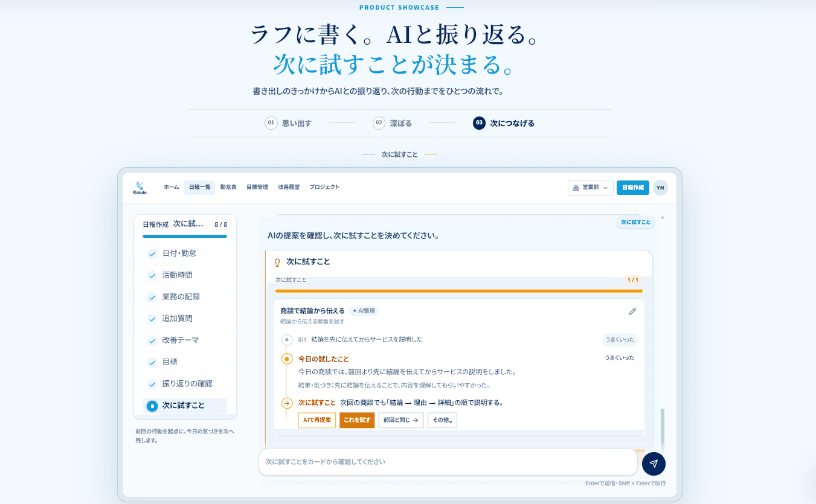Click the orange これを試す button
The height and width of the screenshot is (504, 816).
[x=357, y=420]
